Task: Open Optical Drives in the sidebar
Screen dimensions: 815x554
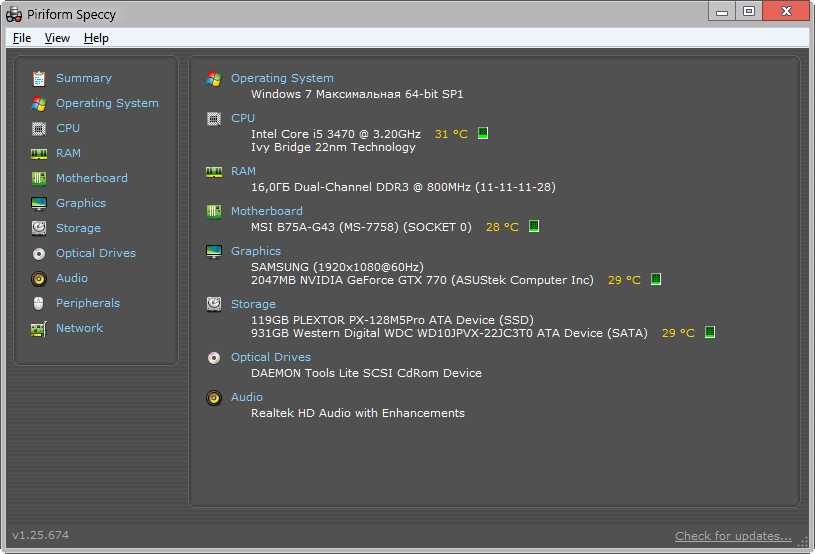Action: point(96,253)
